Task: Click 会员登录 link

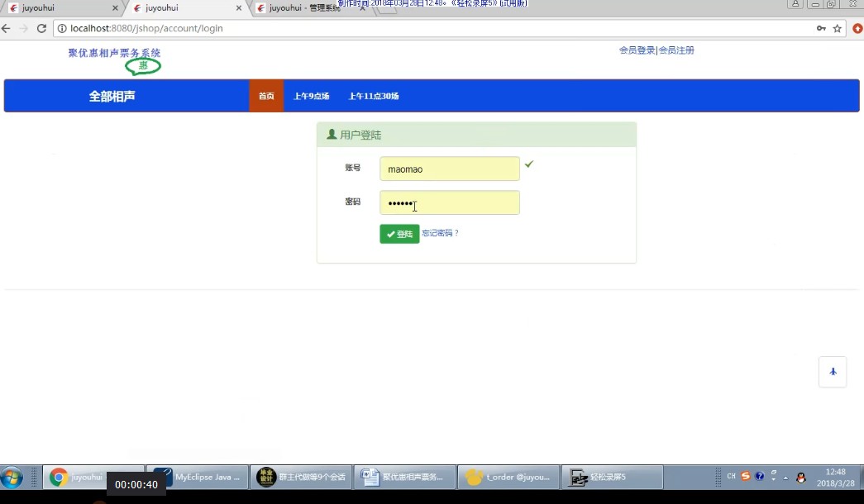Action: (637, 50)
